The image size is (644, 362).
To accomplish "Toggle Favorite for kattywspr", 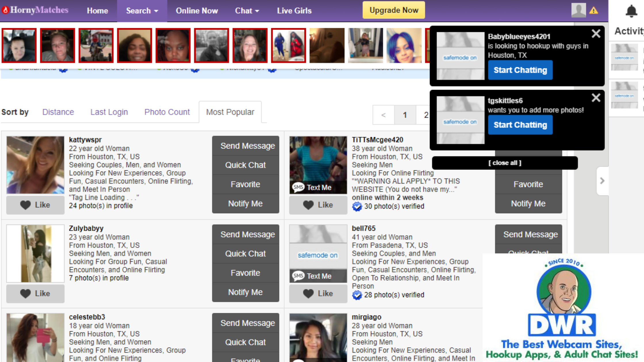I will coord(245,184).
